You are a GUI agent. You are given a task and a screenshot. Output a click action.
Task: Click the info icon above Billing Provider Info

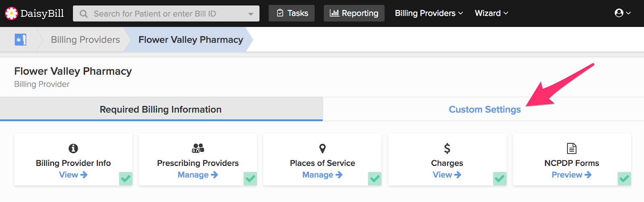73,149
